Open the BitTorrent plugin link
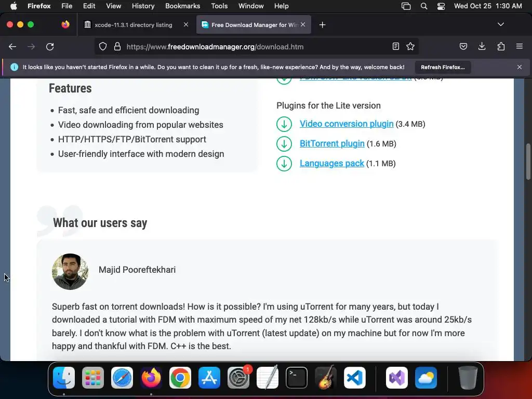The width and height of the screenshot is (532, 399). point(332,143)
